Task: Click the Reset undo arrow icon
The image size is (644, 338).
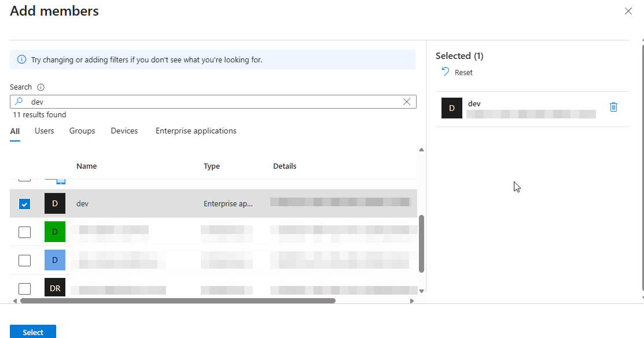Action: [445, 72]
